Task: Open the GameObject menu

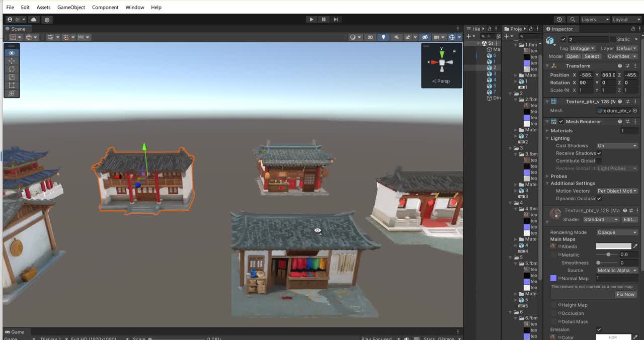Action: [x=71, y=7]
